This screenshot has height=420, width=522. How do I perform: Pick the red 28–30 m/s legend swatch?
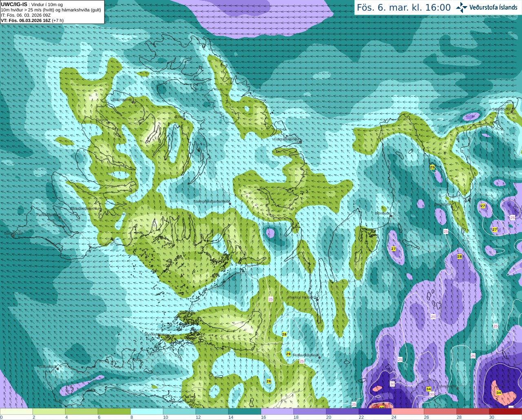473,411
